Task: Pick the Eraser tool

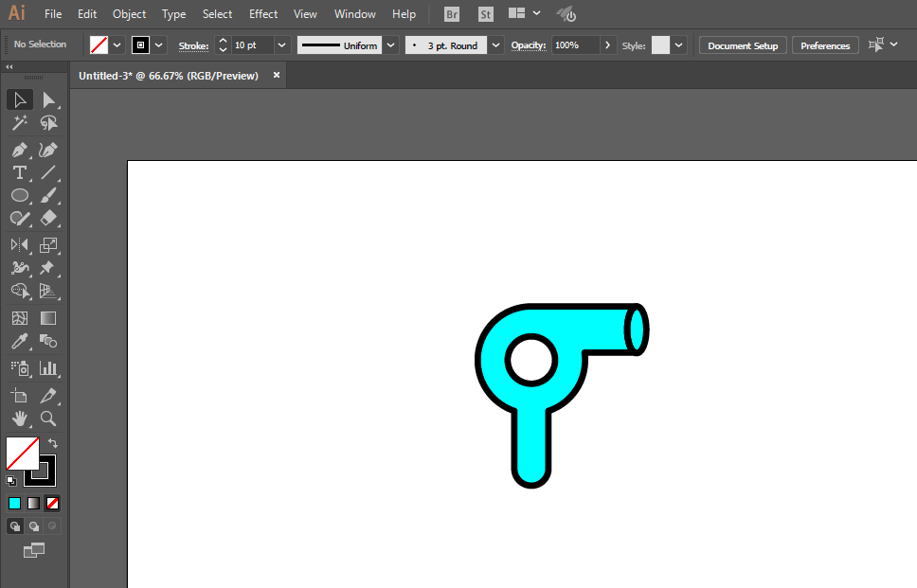Action: [x=48, y=218]
